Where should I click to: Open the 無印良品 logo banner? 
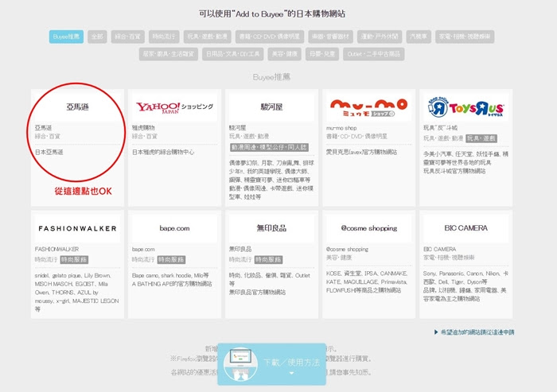point(271,228)
